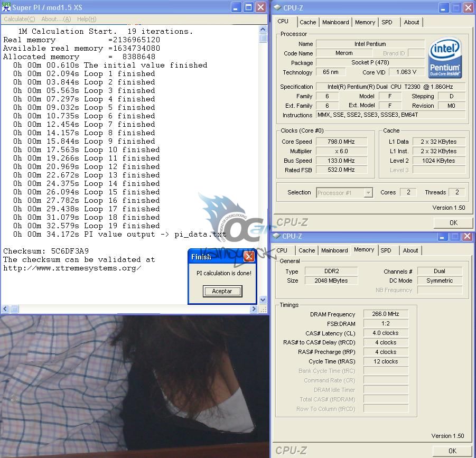Image resolution: width=476 pixels, height=458 pixels.
Task: Switch to Cache tab in lower CPU-Z window
Action: pos(306,250)
